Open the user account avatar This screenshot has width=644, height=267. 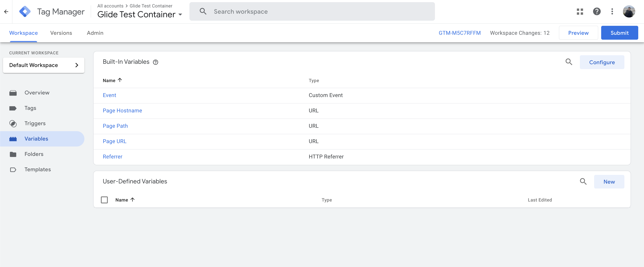click(x=629, y=12)
